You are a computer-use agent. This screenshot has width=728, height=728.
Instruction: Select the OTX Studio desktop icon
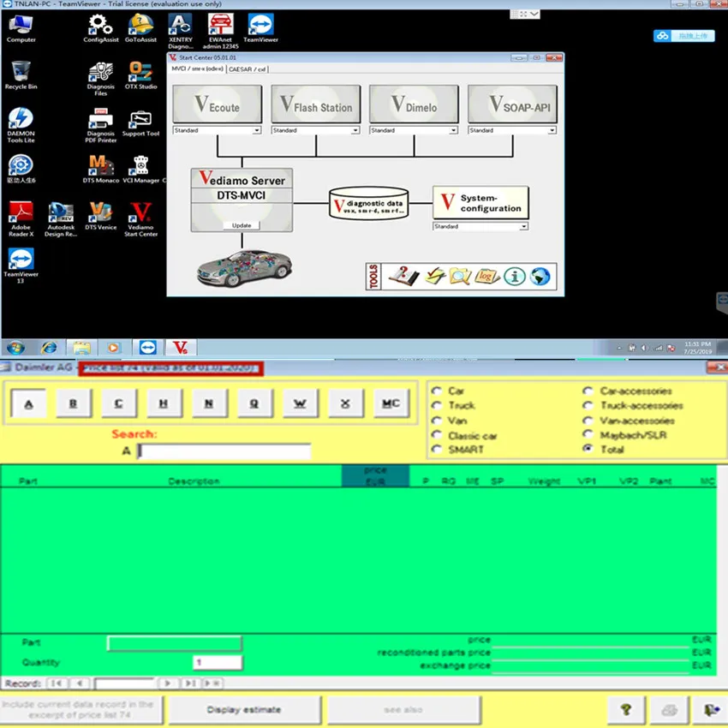point(140,75)
